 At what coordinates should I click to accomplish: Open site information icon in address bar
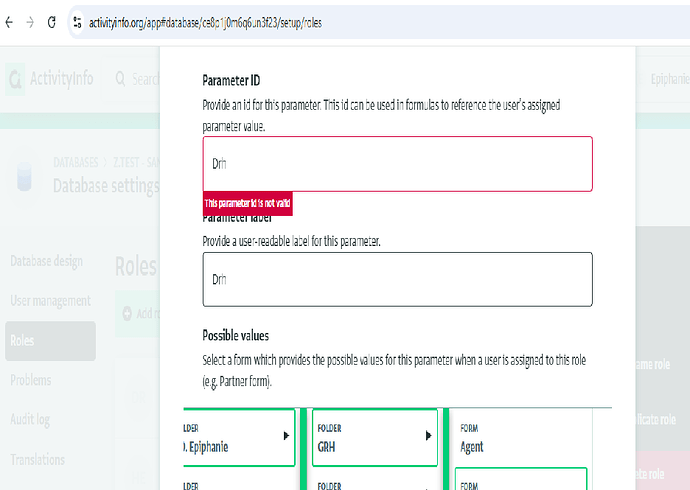77,22
